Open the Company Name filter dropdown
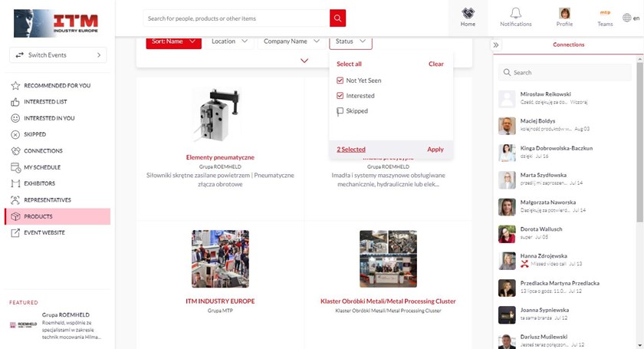Screen dimensions: 644x349 (291, 41)
